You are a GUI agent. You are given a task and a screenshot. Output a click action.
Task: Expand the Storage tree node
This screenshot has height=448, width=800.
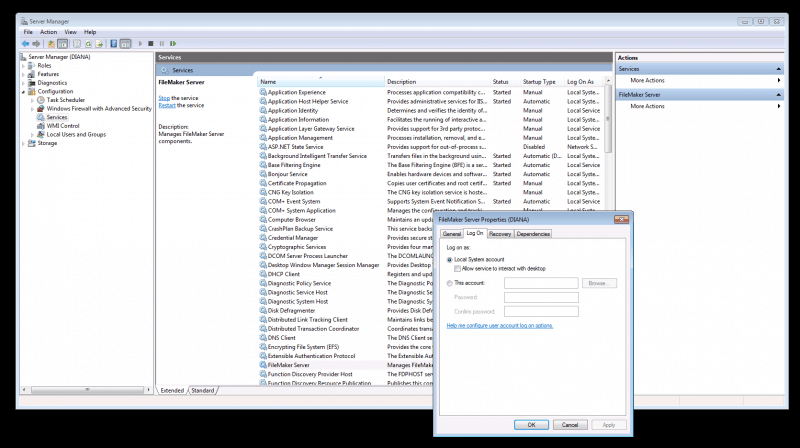click(23, 143)
